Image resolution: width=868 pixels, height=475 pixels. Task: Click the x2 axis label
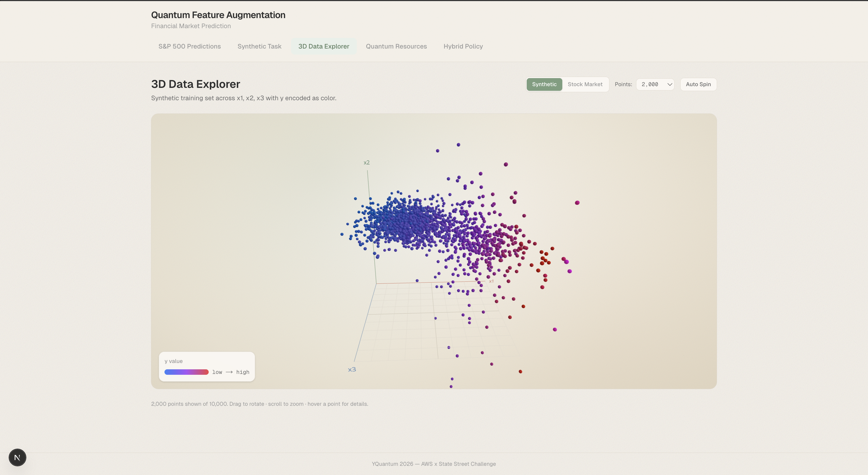tap(366, 163)
